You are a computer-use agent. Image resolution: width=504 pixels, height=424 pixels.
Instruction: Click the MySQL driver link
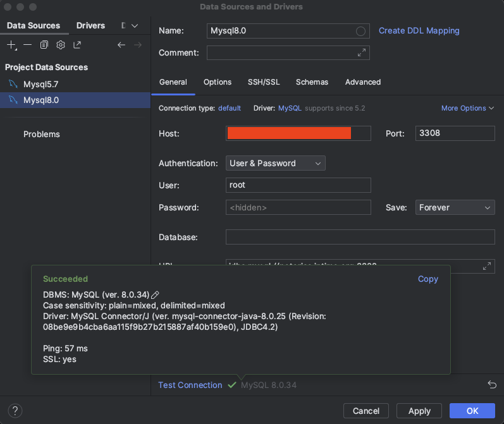tap(290, 108)
